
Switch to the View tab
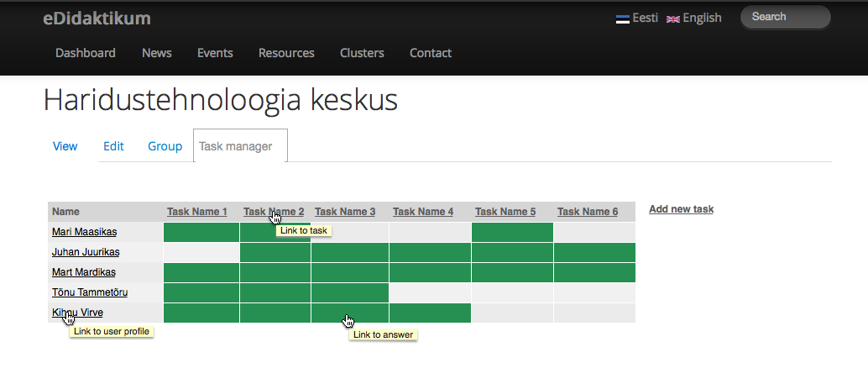65,146
